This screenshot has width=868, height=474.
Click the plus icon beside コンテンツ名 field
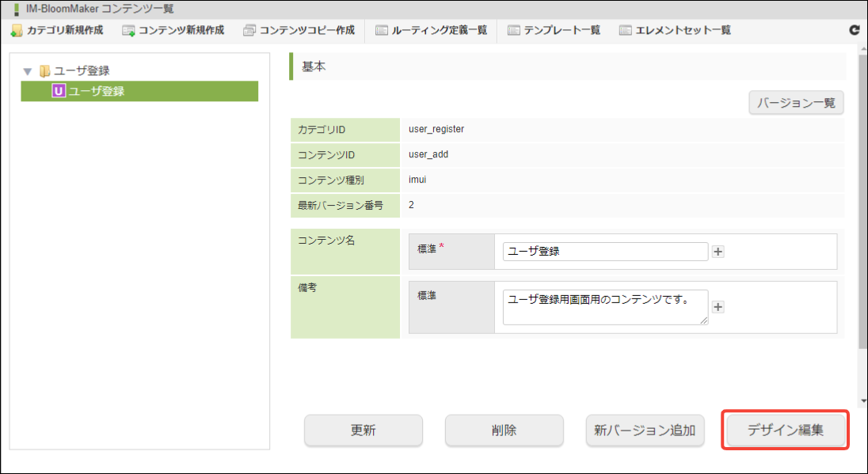pyautogui.click(x=718, y=252)
